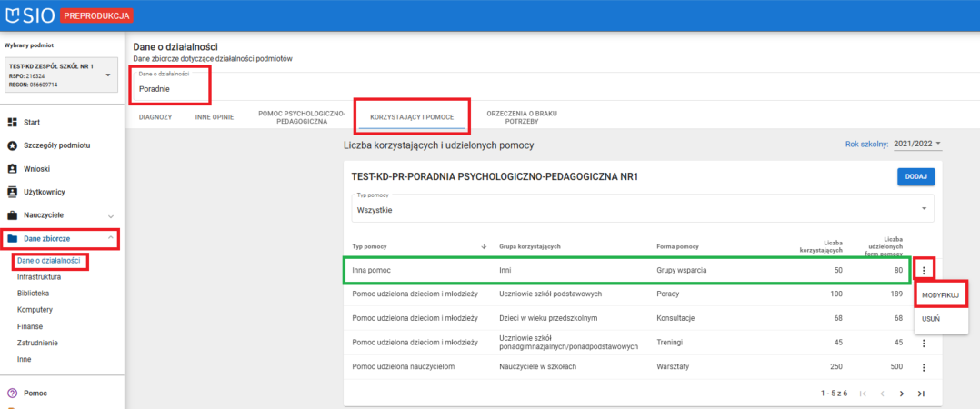Choose Modyfikuj from the context menu
The image size is (980, 409).
pos(942,296)
